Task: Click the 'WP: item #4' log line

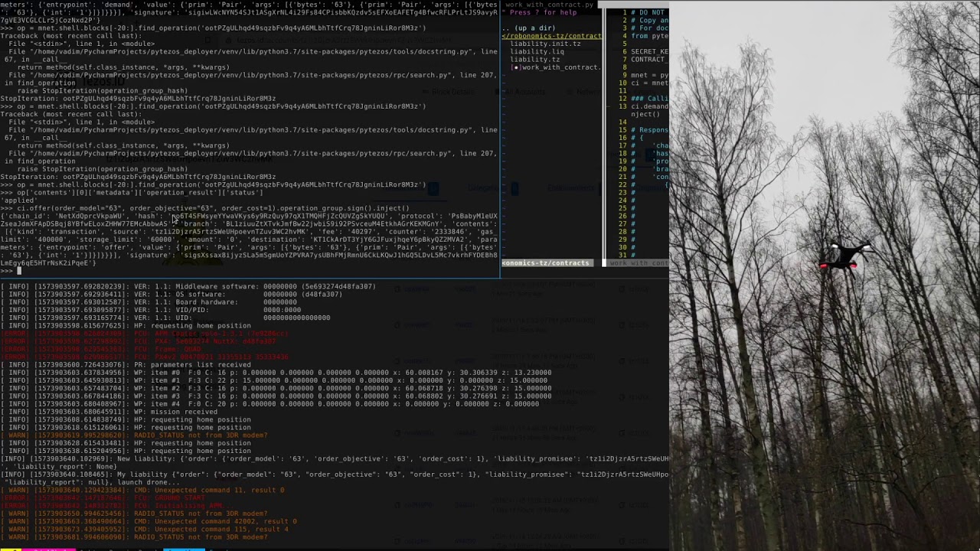Action: point(269,403)
